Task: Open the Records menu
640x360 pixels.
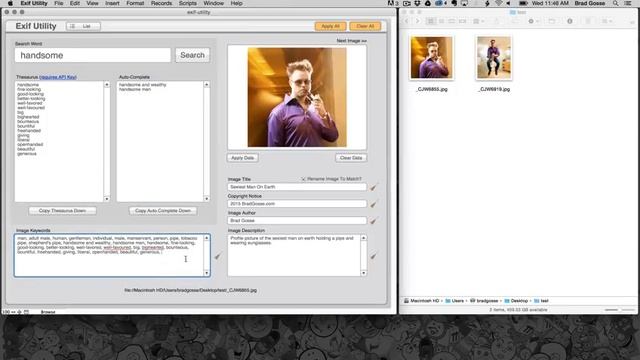Action: pyautogui.click(x=161, y=3)
